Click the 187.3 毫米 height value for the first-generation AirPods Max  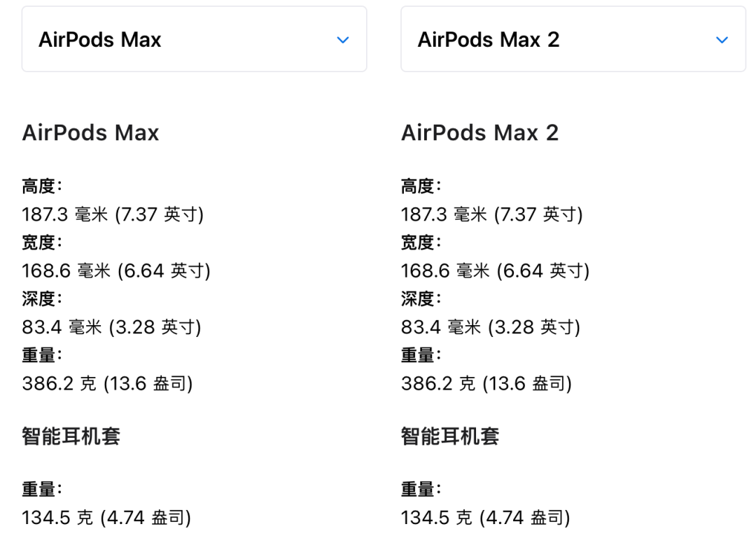click(x=113, y=214)
